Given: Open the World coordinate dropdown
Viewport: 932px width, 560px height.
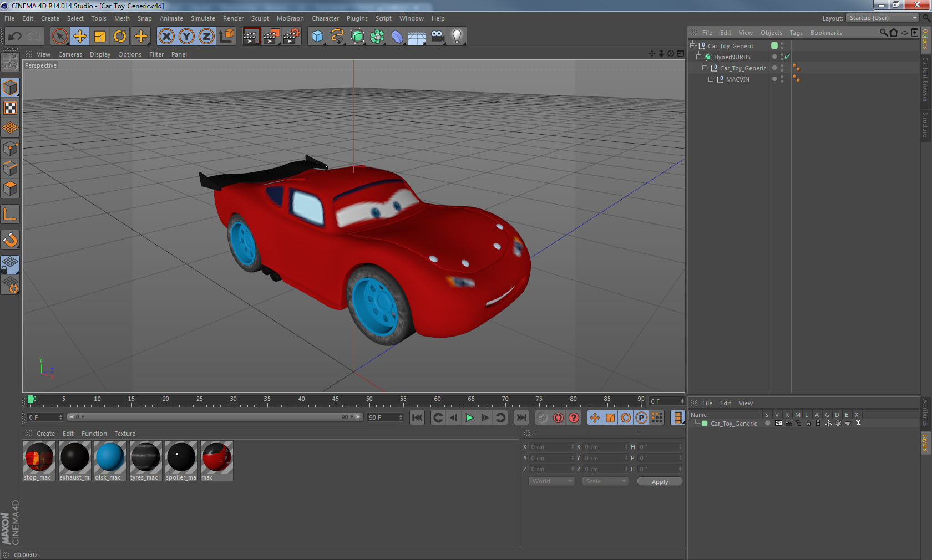Looking at the screenshot, I should coord(551,481).
